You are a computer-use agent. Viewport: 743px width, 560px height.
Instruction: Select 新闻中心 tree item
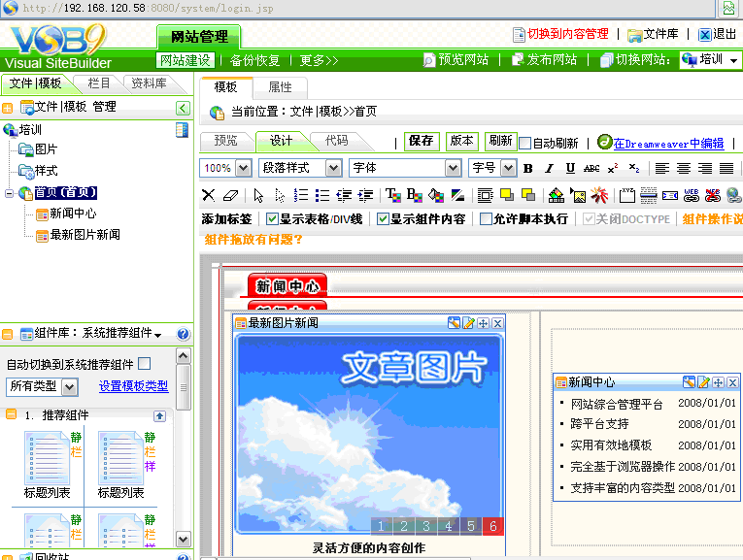click(x=73, y=214)
